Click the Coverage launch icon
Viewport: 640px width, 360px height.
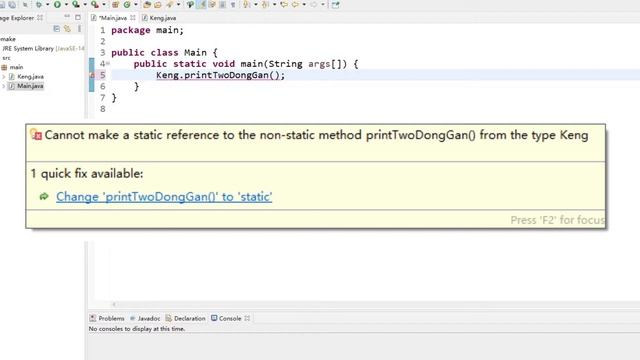click(x=76, y=4)
